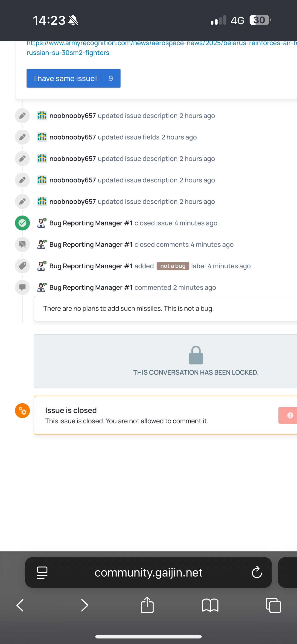This screenshot has height=644, width=297.
Task: Tap the comment bubble timeline icon
Action: pyautogui.click(x=23, y=287)
